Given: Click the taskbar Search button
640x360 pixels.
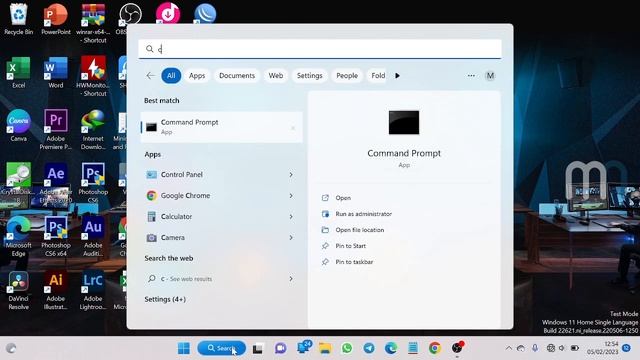Looking at the screenshot, I should click(222, 348).
